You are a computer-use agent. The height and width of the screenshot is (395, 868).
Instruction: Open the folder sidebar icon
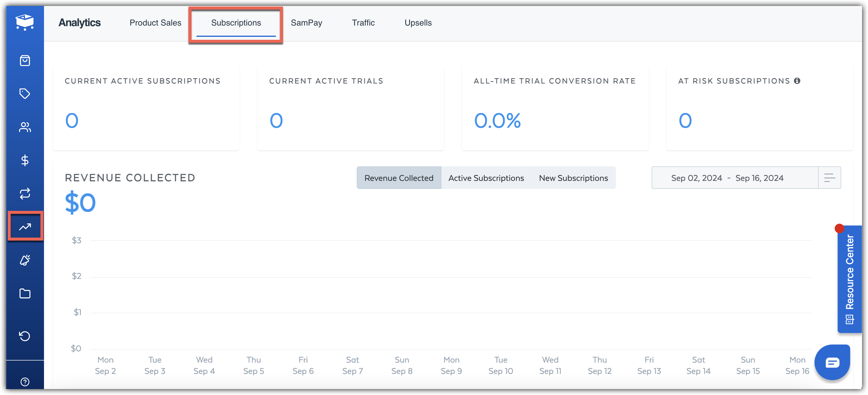click(x=25, y=293)
